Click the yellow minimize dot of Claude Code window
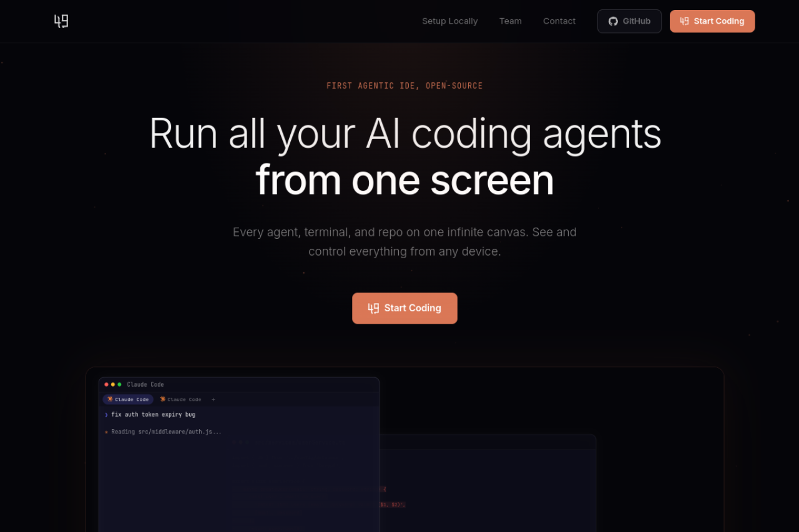Screen dimensions: 799x532 coord(113,384)
